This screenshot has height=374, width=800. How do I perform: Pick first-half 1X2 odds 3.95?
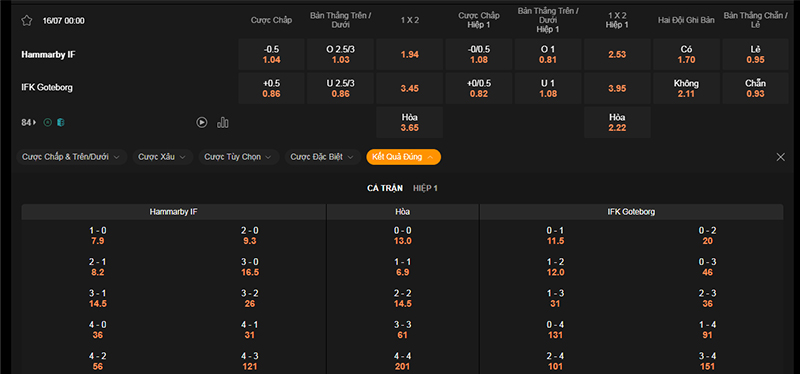pyautogui.click(x=617, y=88)
